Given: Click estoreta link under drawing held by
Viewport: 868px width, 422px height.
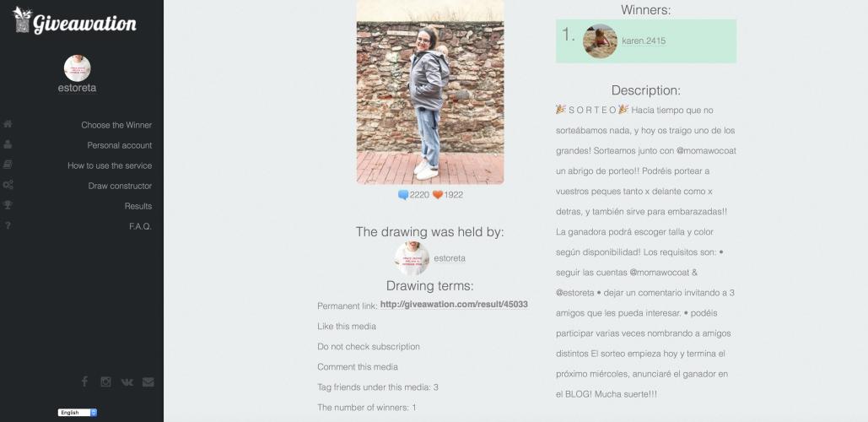Looking at the screenshot, I should (450, 258).
